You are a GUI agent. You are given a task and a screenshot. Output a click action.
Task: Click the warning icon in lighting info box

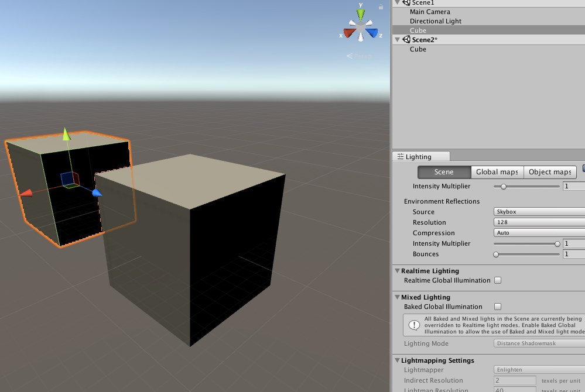(x=414, y=325)
